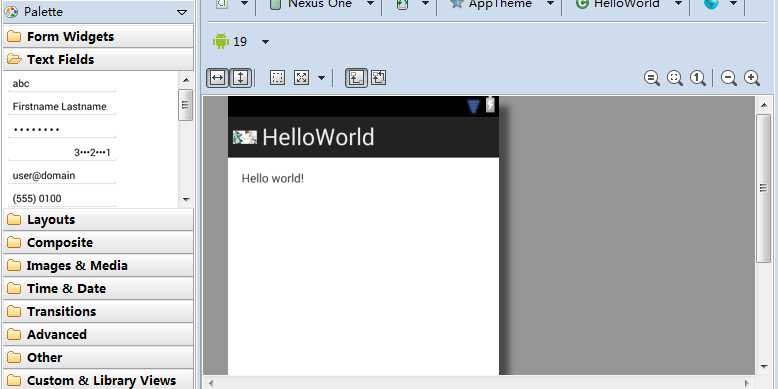This screenshot has height=389, width=778.
Task: Click the canvas scroll-up arrow
Action: coord(764,105)
